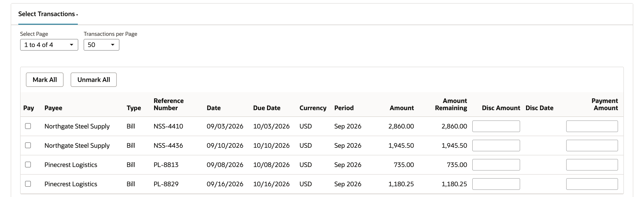Select reference number NSS-4436
Image resolution: width=644 pixels, height=197 pixels.
(x=168, y=146)
